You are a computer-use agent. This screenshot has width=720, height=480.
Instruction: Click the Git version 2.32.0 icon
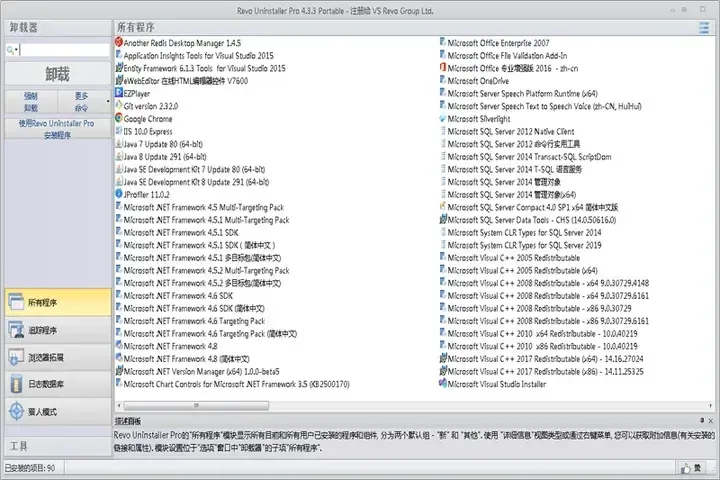[119, 105]
